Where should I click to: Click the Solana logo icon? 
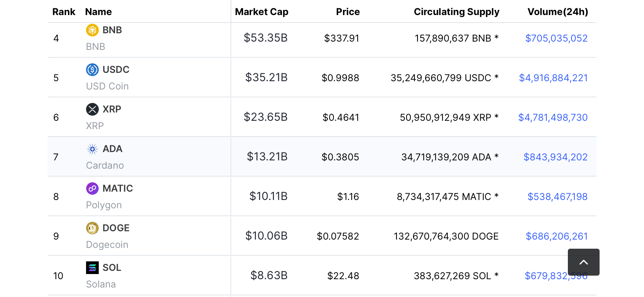(x=92, y=268)
